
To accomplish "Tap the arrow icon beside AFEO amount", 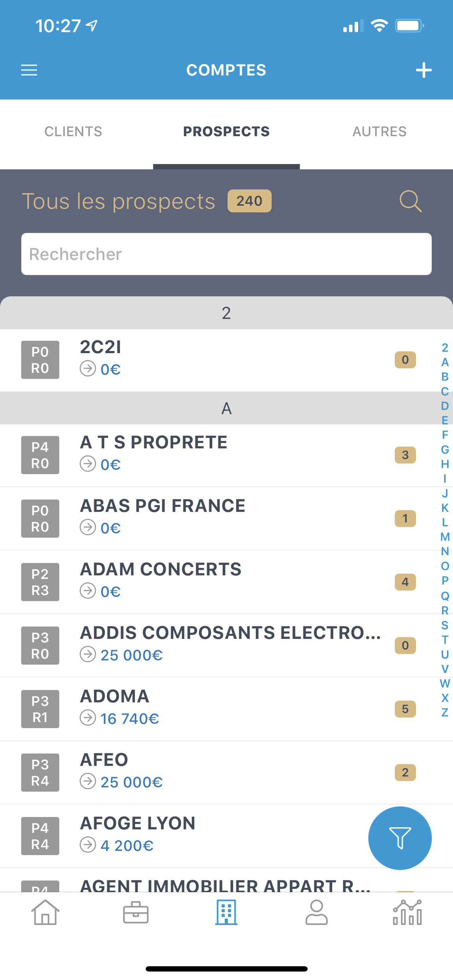I will (x=88, y=782).
